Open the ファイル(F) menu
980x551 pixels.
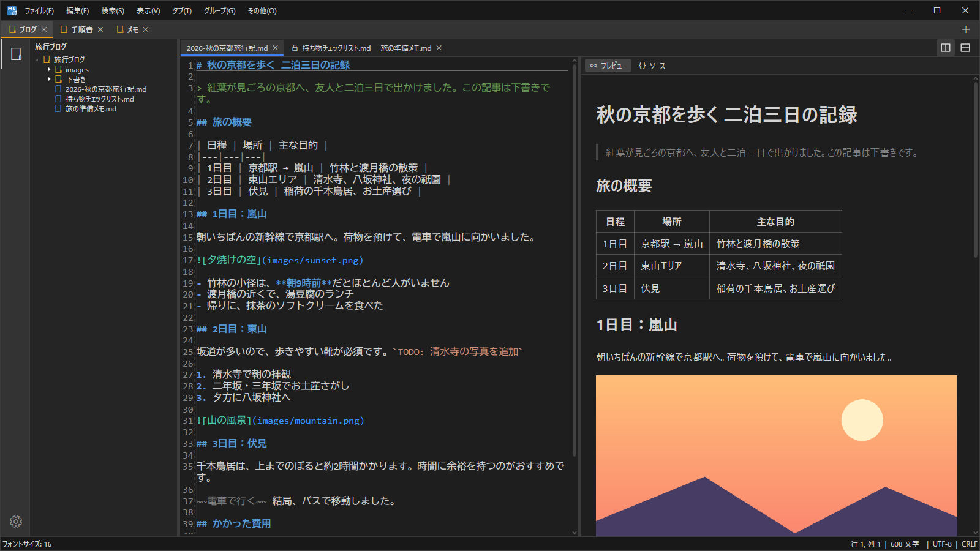click(x=39, y=10)
